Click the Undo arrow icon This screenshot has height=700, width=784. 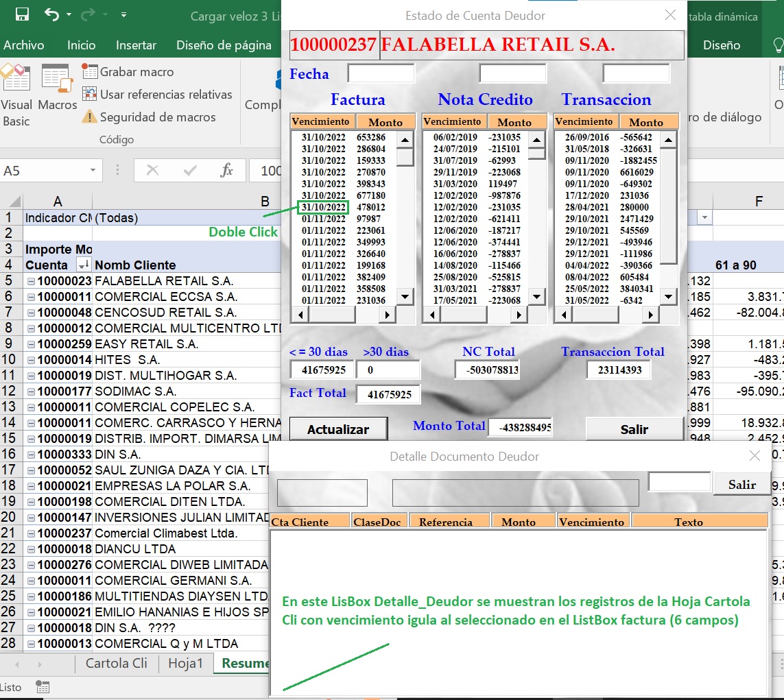pos(52,14)
